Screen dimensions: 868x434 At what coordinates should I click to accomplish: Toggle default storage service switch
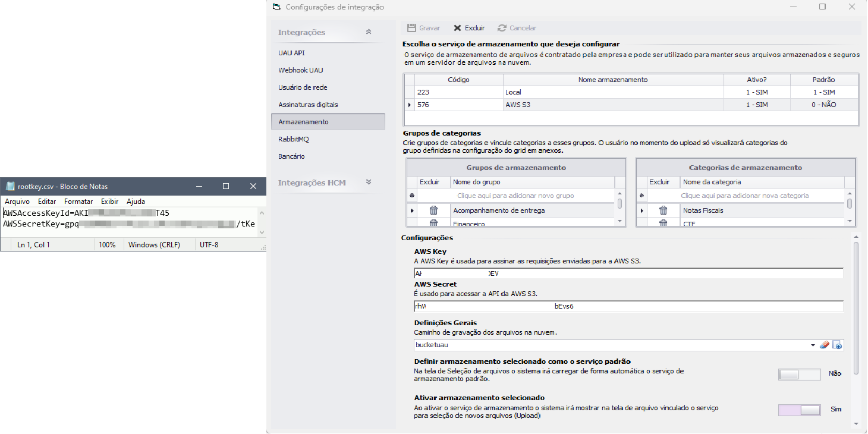click(799, 374)
